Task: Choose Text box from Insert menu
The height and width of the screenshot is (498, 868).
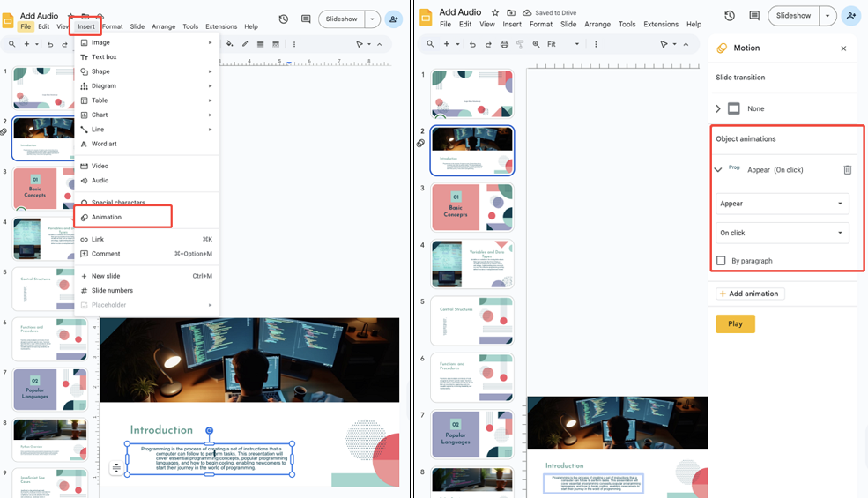Action: 146,56
